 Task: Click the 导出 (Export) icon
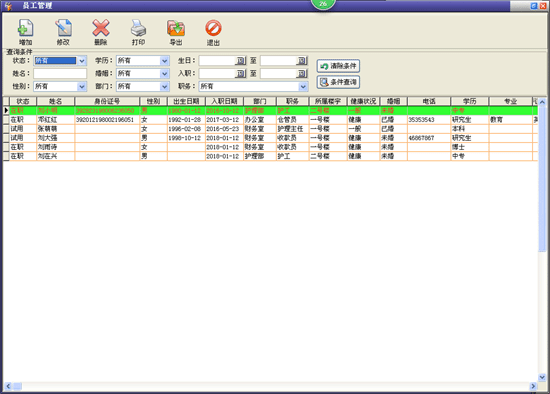pyautogui.click(x=176, y=28)
